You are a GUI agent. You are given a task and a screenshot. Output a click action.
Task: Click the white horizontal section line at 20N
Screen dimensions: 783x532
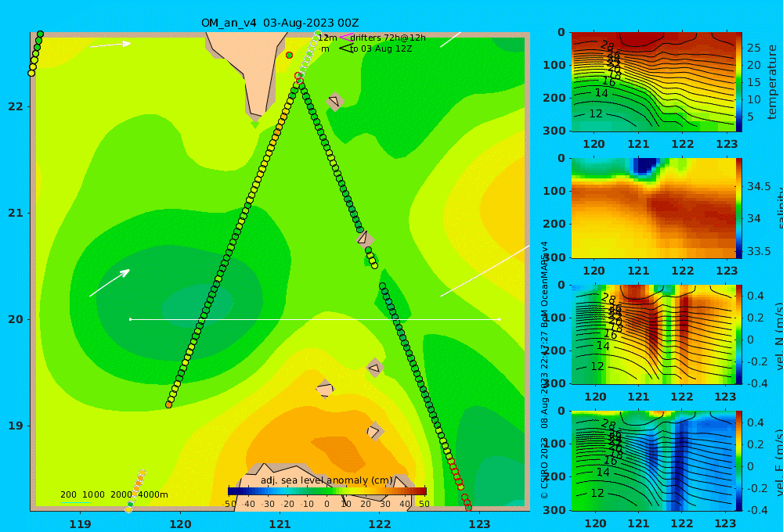tap(315, 319)
